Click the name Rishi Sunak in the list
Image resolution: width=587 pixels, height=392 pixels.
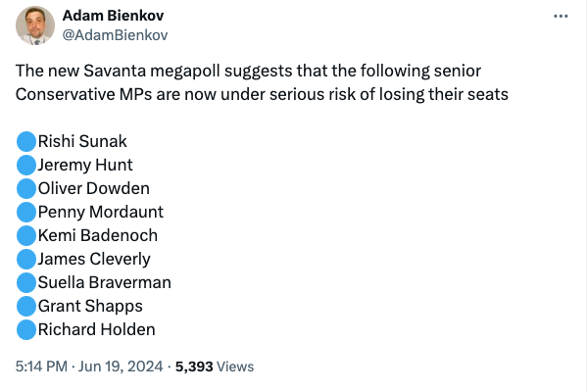click(82, 141)
